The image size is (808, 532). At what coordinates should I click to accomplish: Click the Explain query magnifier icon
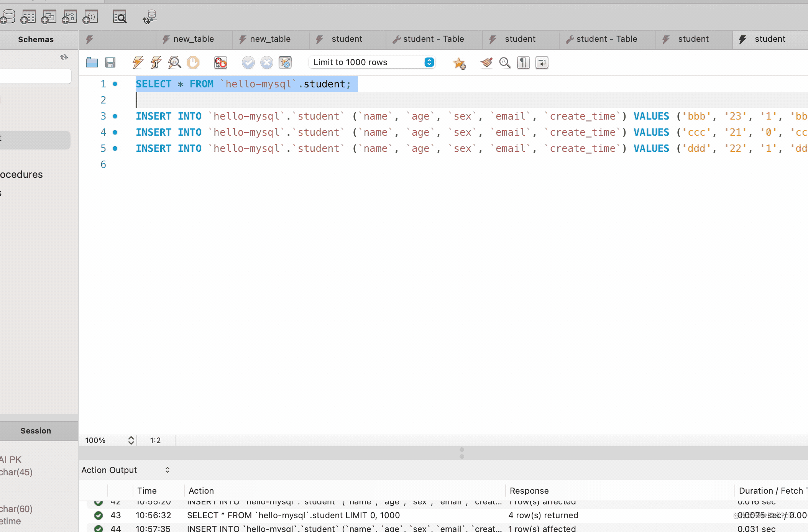(174, 62)
